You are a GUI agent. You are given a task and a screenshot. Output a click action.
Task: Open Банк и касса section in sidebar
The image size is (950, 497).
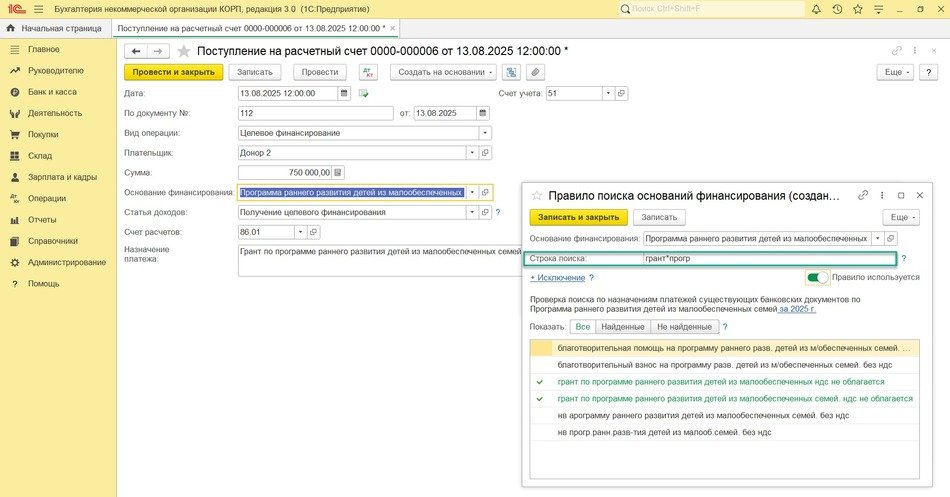[52, 92]
